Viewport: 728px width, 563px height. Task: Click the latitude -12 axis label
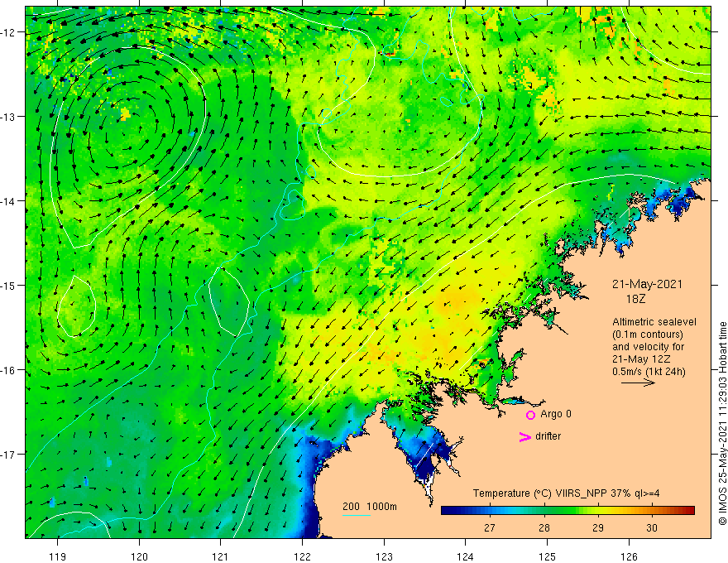[8, 32]
